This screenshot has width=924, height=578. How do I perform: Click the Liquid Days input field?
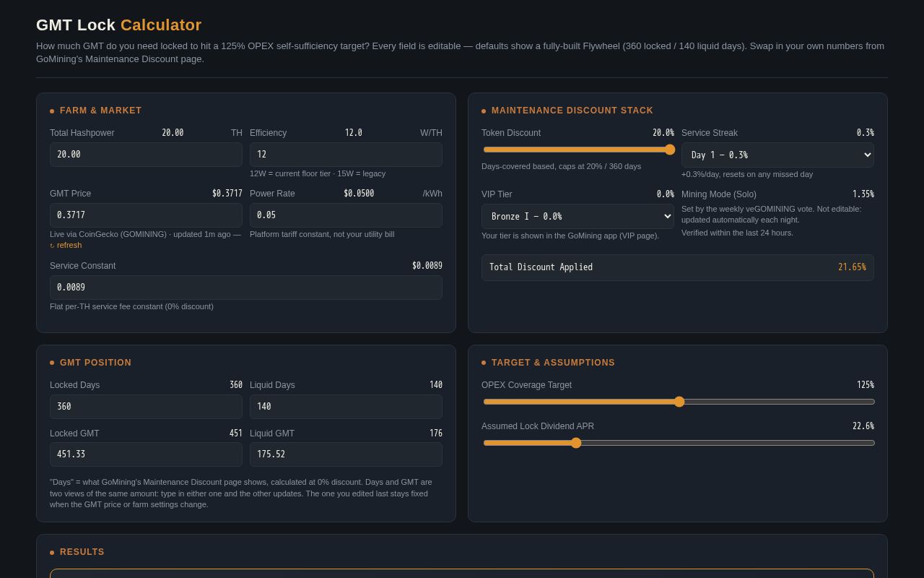tap(346, 407)
